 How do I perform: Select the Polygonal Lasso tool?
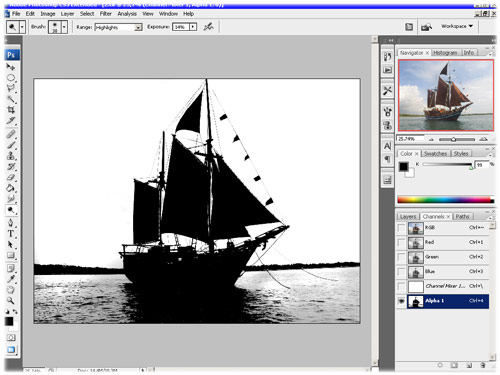11,89
